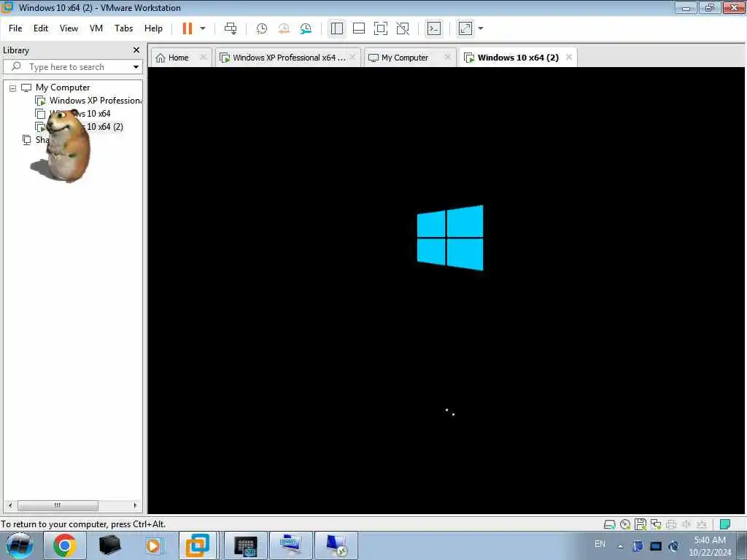Click library horizontal scrollbar right arrow
Image resolution: width=747 pixels, height=560 pixels.
[135, 505]
